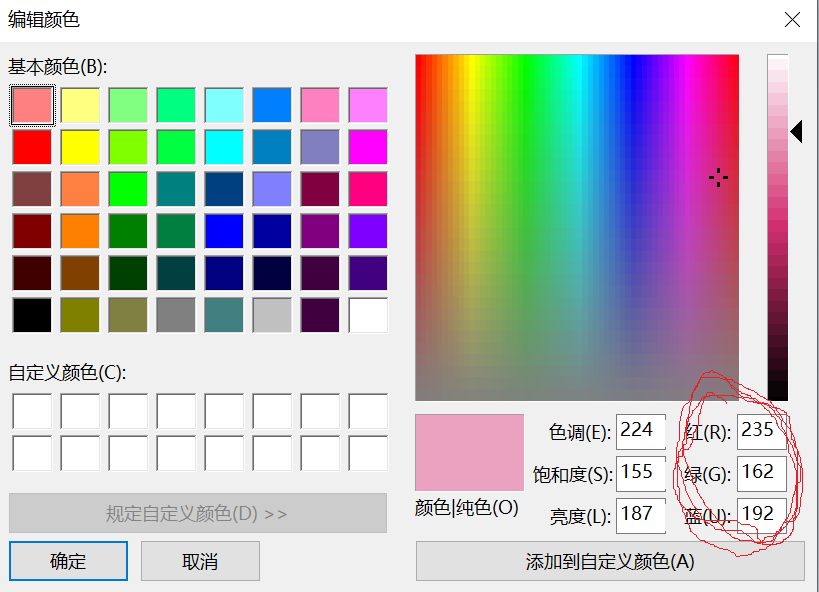Viewport: 819px width, 592px height.
Task: Click the 规定自定义颜色(D) >> button
Action: [198, 513]
